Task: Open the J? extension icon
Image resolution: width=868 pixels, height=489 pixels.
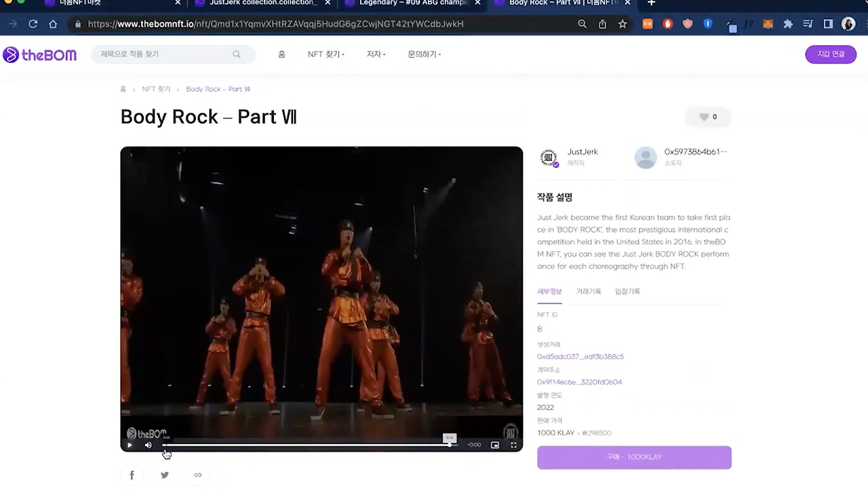Action: [x=748, y=24]
